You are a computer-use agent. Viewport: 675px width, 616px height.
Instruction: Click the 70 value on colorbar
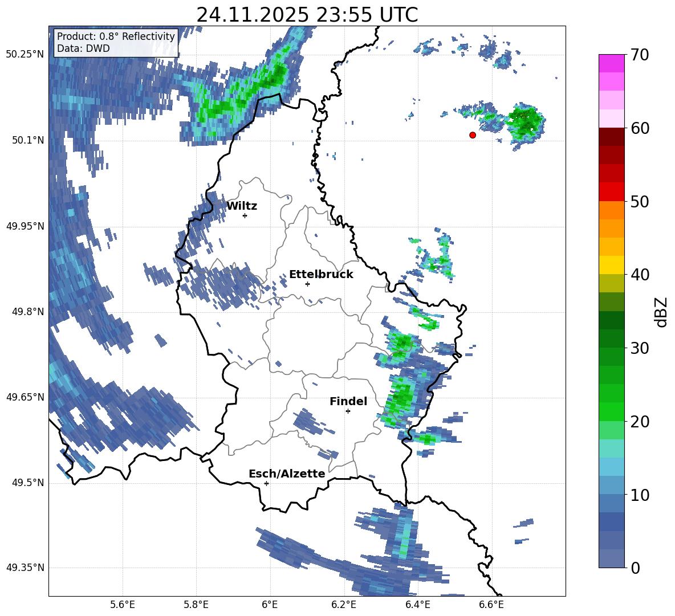(640, 55)
